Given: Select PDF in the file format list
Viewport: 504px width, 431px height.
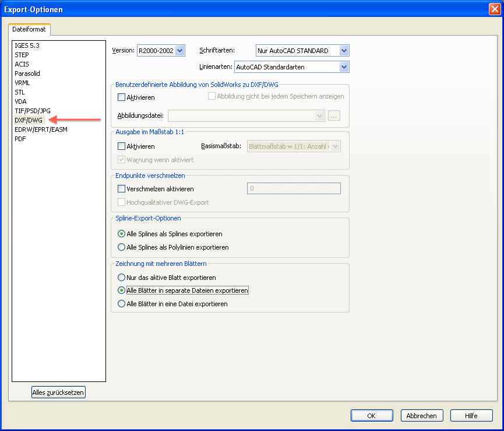Looking at the screenshot, I should (x=20, y=139).
